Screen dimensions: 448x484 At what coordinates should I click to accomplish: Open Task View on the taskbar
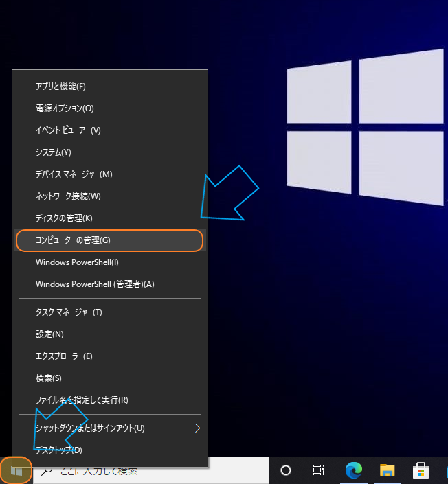click(319, 470)
